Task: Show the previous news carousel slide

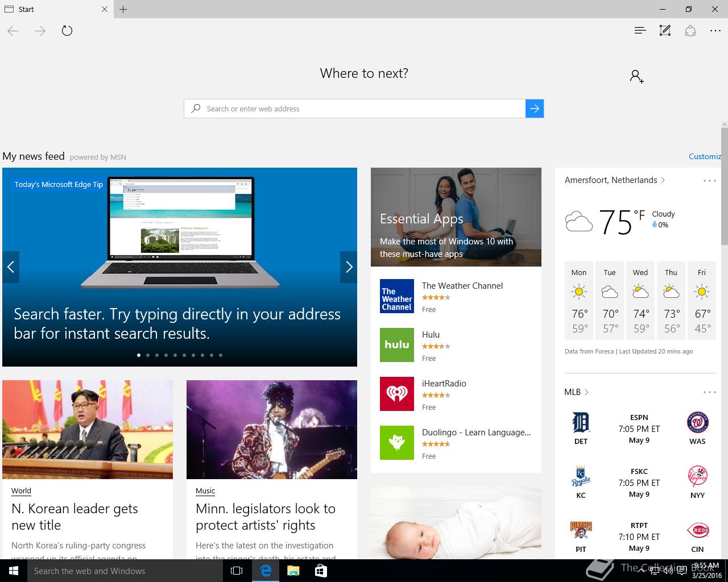Action: click(x=11, y=267)
